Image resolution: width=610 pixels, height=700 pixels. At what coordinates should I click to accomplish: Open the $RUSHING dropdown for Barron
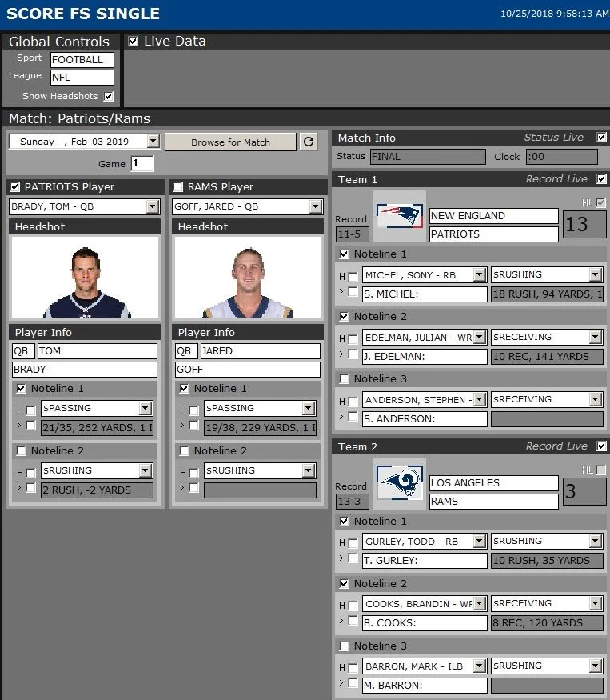(x=596, y=666)
